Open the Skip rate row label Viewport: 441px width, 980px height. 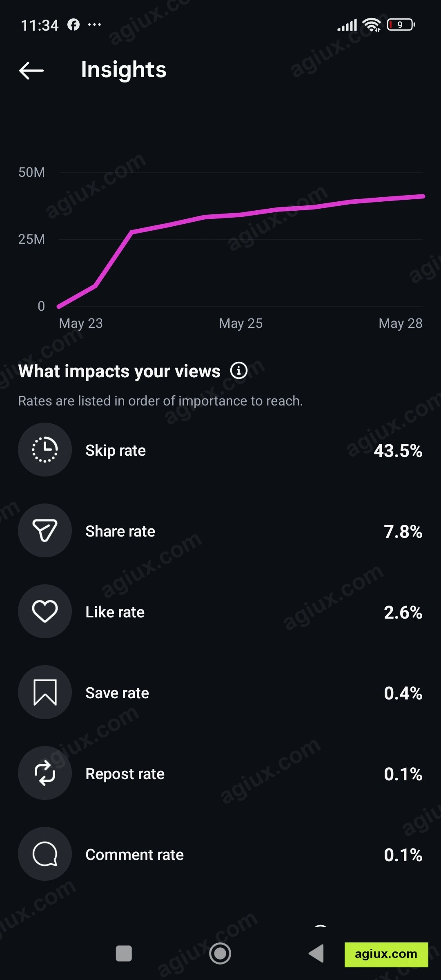pos(116,450)
